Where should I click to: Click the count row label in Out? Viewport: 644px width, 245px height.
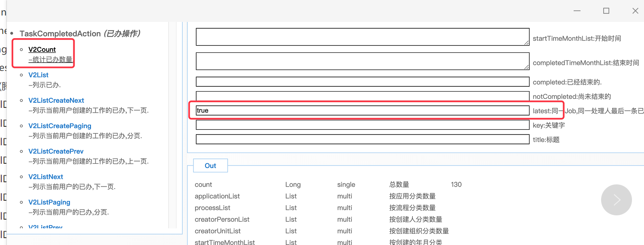click(203, 184)
